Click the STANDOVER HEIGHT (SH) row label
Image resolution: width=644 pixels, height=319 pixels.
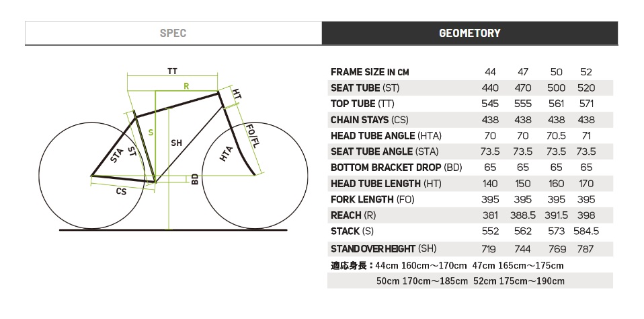384,249
